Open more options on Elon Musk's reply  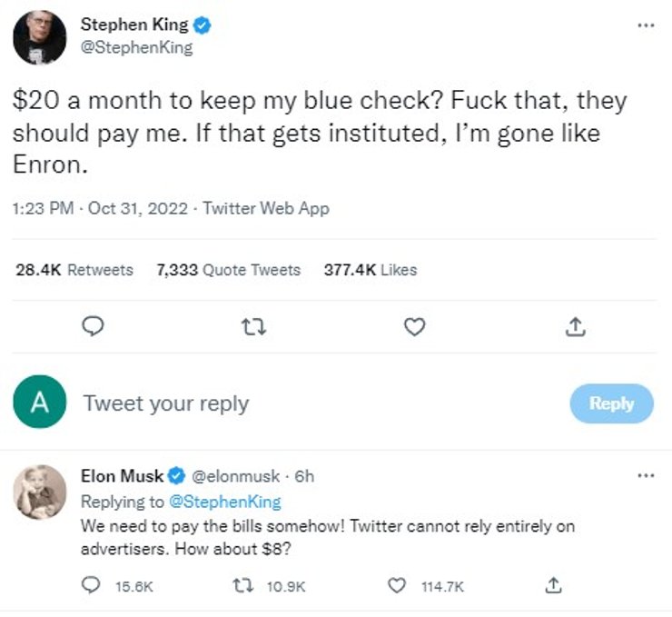646,475
